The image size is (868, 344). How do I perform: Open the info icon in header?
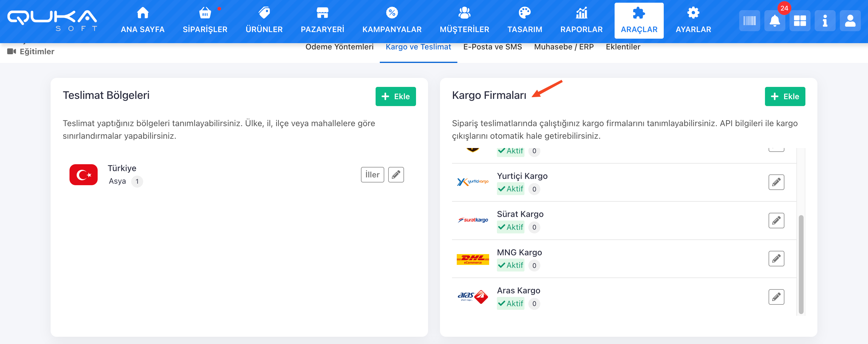[825, 21]
